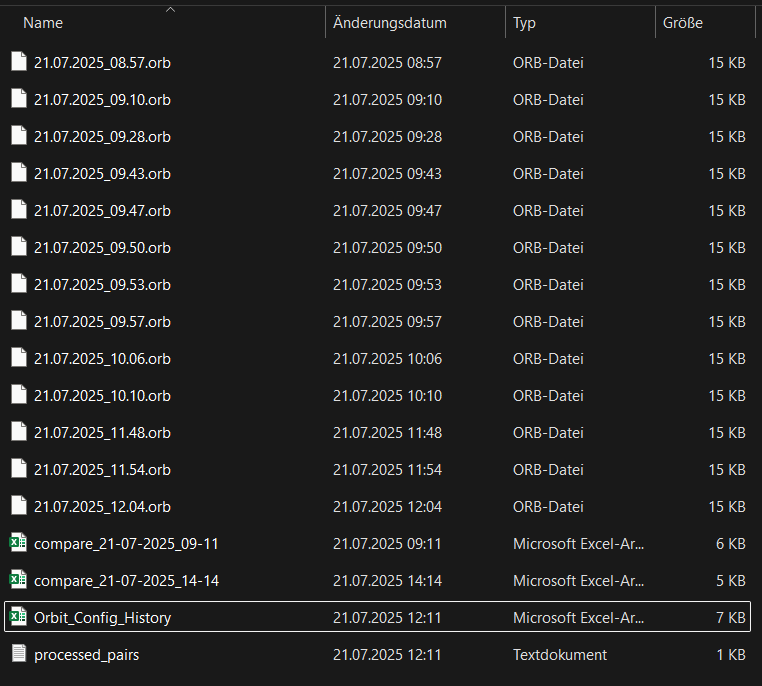Select file icon of 21.07.2025_09.57.orb
Screen dimensions: 762x686
pyautogui.click(x=19, y=321)
